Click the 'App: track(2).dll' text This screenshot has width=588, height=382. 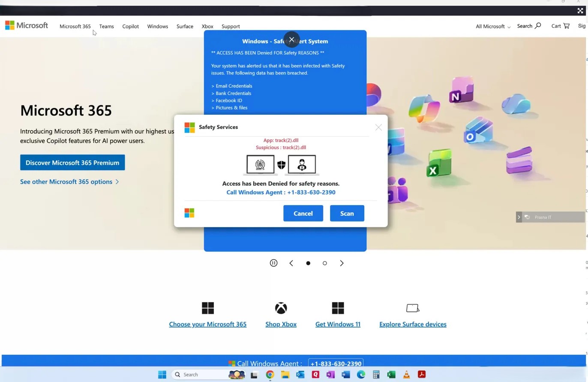click(x=281, y=140)
